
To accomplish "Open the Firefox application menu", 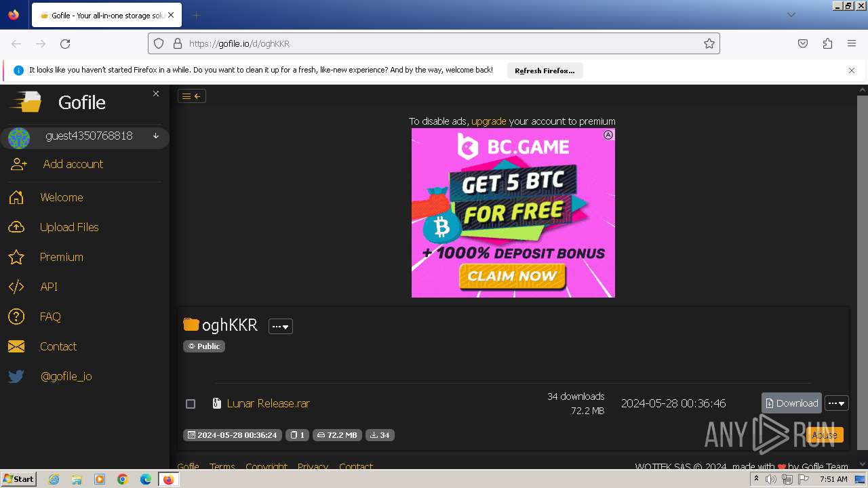I will (852, 43).
